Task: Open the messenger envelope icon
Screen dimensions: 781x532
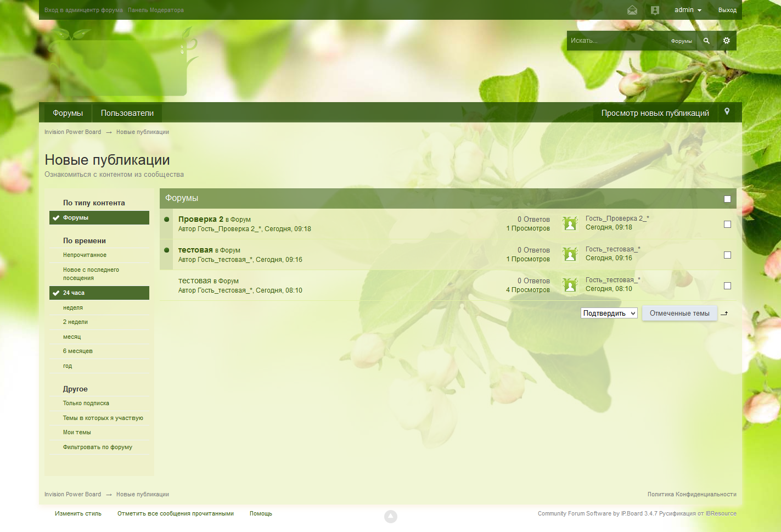Action: pos(632,10)
